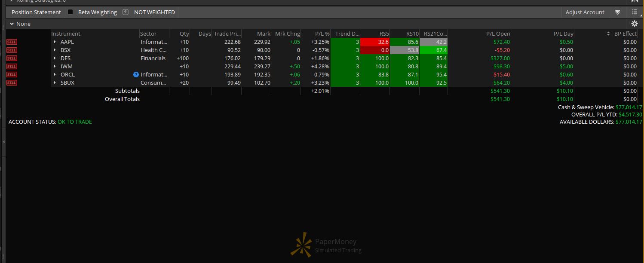This screenshot has width=644, height=263.
Task: Sort by the P/L Open column header
Action: [x=498, y=34]
